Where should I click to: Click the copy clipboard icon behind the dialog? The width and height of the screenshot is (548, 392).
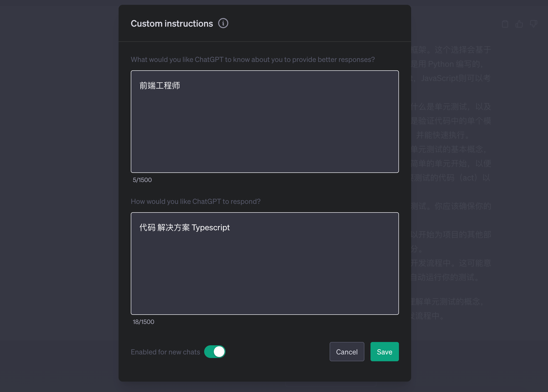click(505, 24)
